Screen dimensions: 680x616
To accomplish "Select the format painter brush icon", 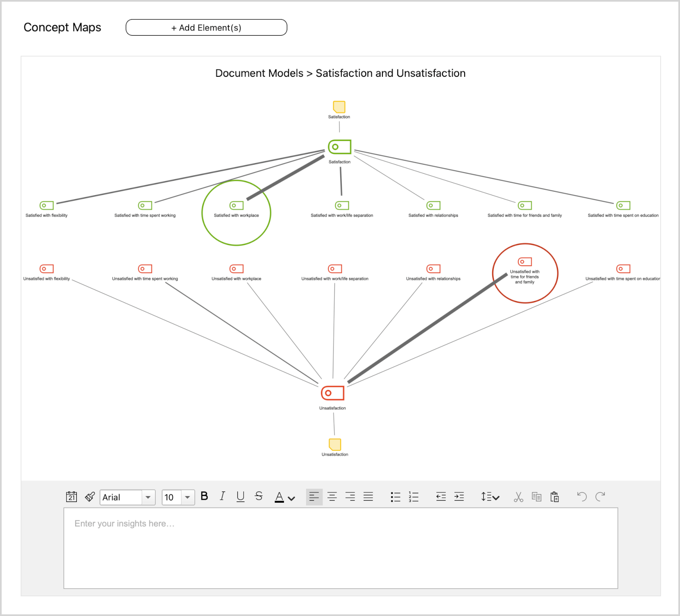I will [90, 496].
